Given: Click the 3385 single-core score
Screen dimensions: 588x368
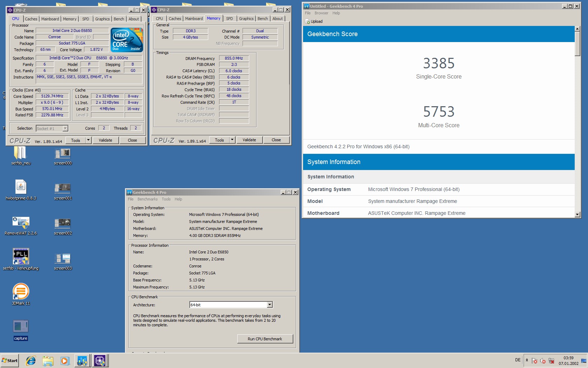Looking at the screenshot, I should click(439, 63).
